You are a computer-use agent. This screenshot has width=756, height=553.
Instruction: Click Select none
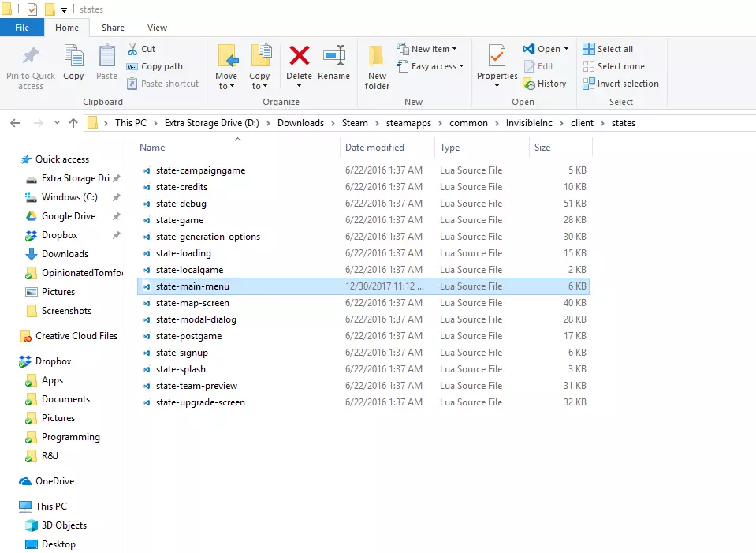pyautogui.click(x=613, y=66)
